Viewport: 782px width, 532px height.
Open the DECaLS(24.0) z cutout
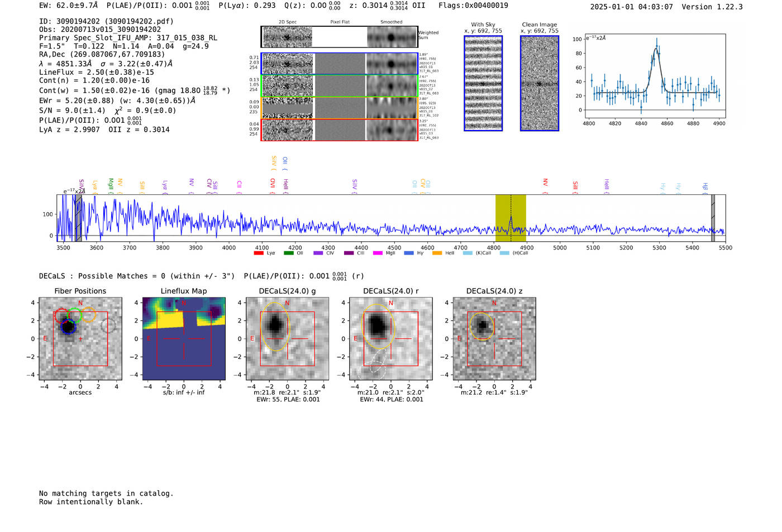point(494,339)
